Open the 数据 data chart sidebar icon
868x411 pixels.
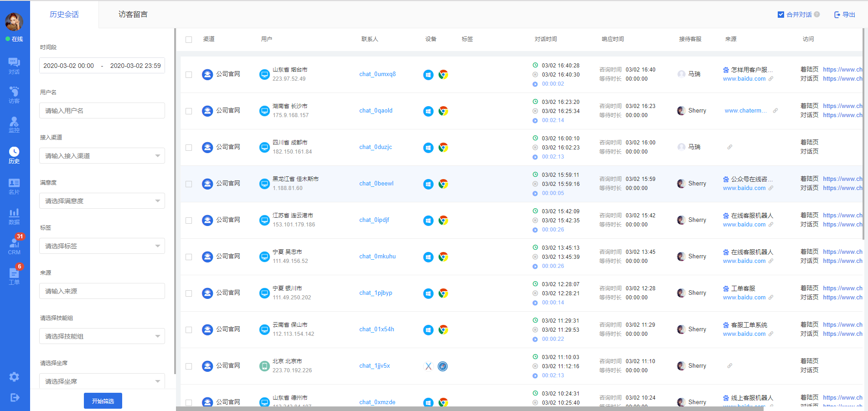[14, 216]
